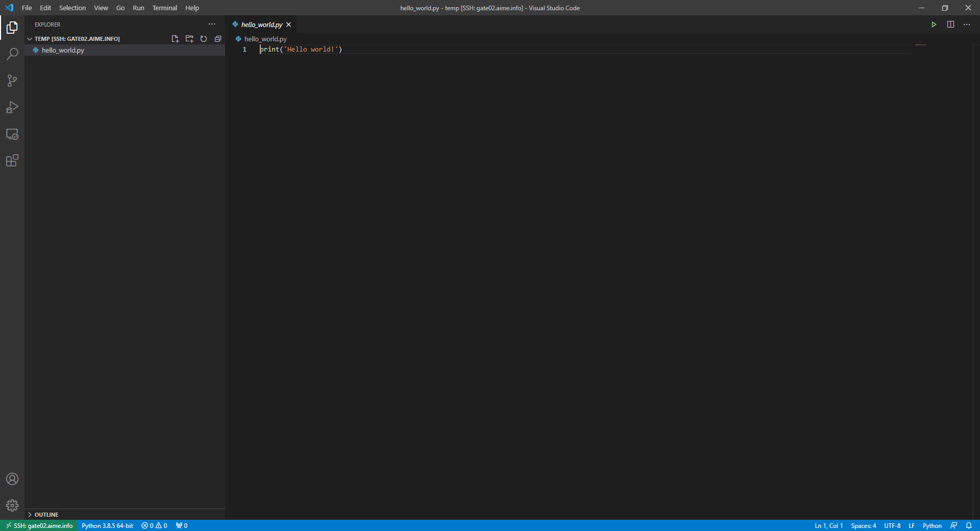The width and height of the screenshot is (980, 531).
Task: Select the Python 3.8.5 64-bit interpreter
Action: pos(107,525)
